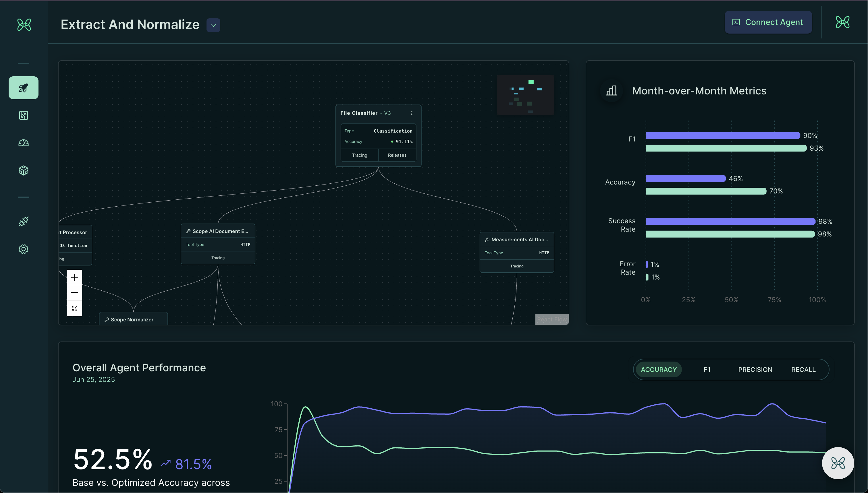The height and width of the screenshot is (493, 868).
Task: Open Releases on File Classifier node
Action: point(397,155)
